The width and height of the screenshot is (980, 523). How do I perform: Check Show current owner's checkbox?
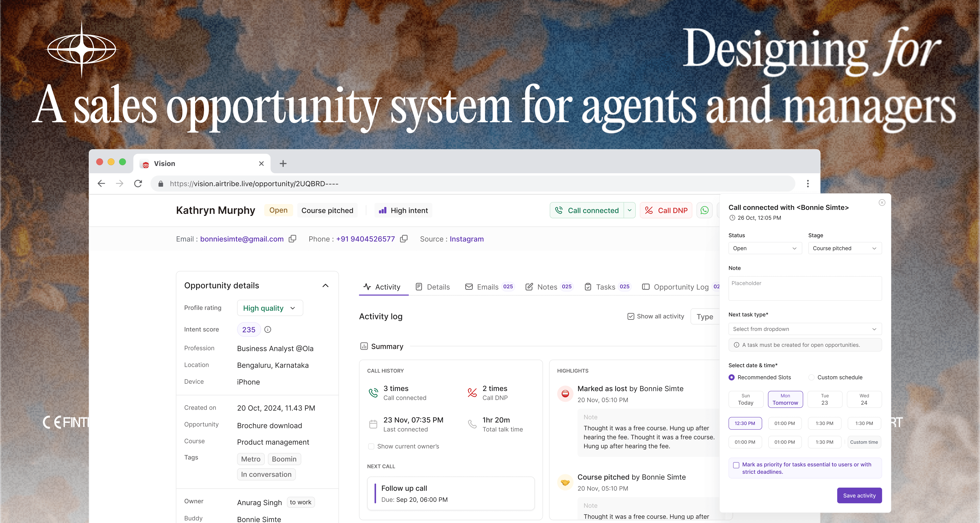coord(371,446)
